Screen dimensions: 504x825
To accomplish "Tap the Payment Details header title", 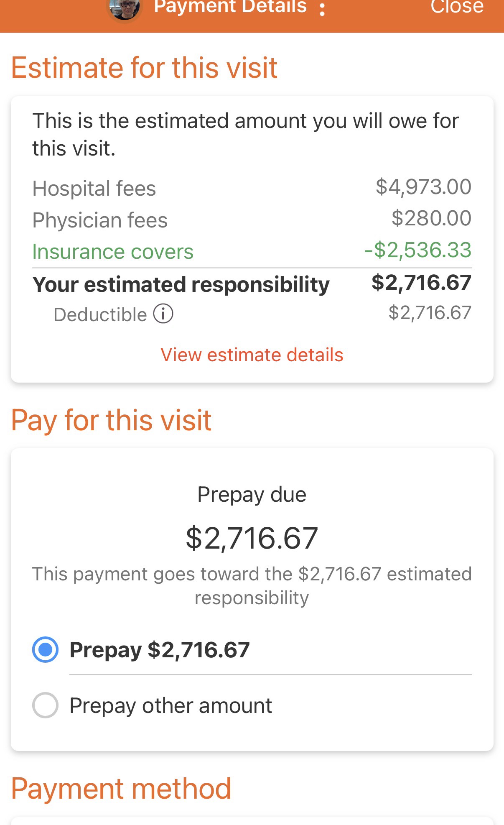I will pyautogui.click(x=230, y=8).
